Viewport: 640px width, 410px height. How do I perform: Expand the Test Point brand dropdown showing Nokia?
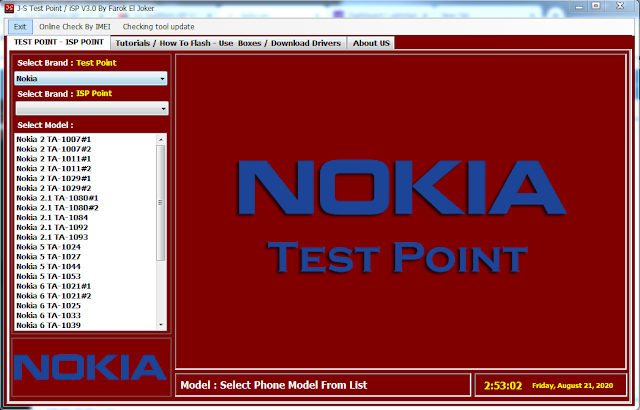(91, 78)
